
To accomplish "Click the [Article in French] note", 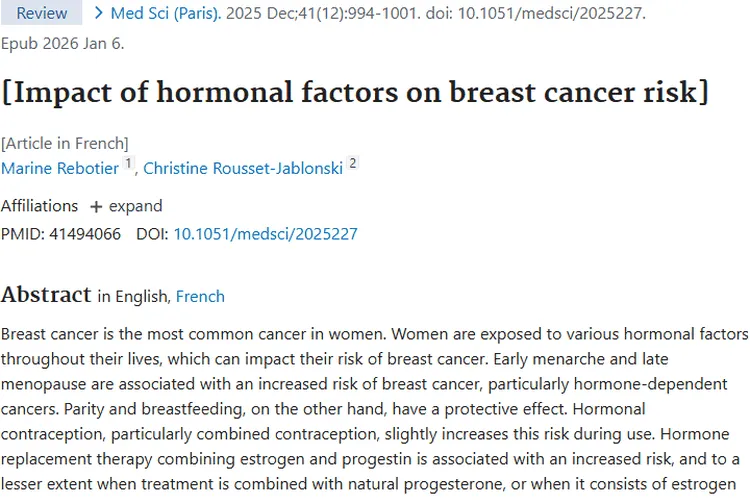I will 65,143.
